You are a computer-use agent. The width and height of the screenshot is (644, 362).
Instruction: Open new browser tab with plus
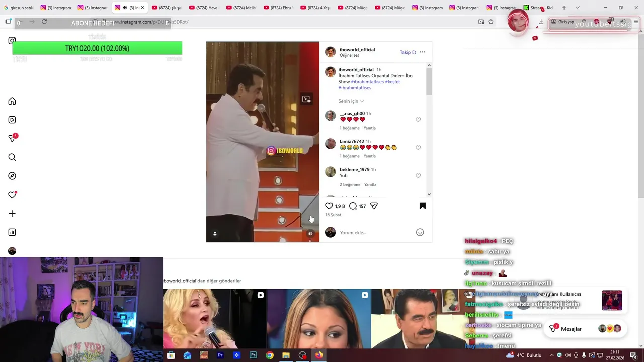pos(564,8)
